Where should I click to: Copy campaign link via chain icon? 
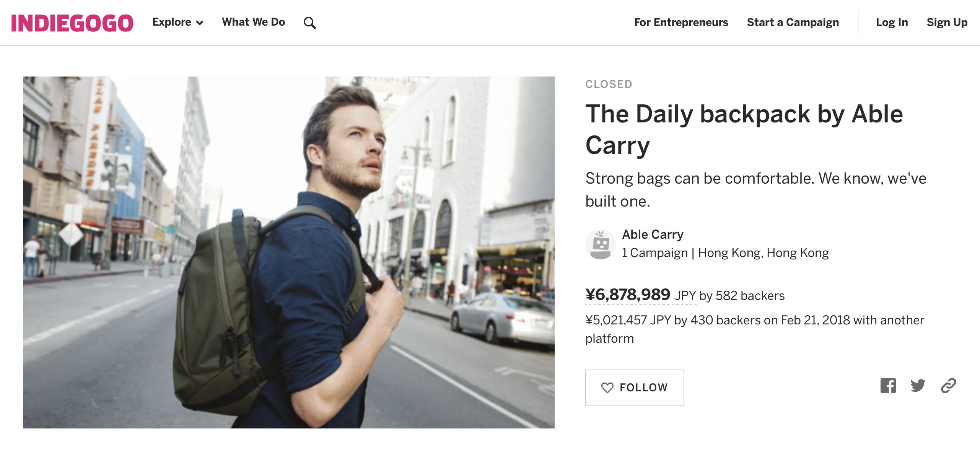tap(948, 386)
